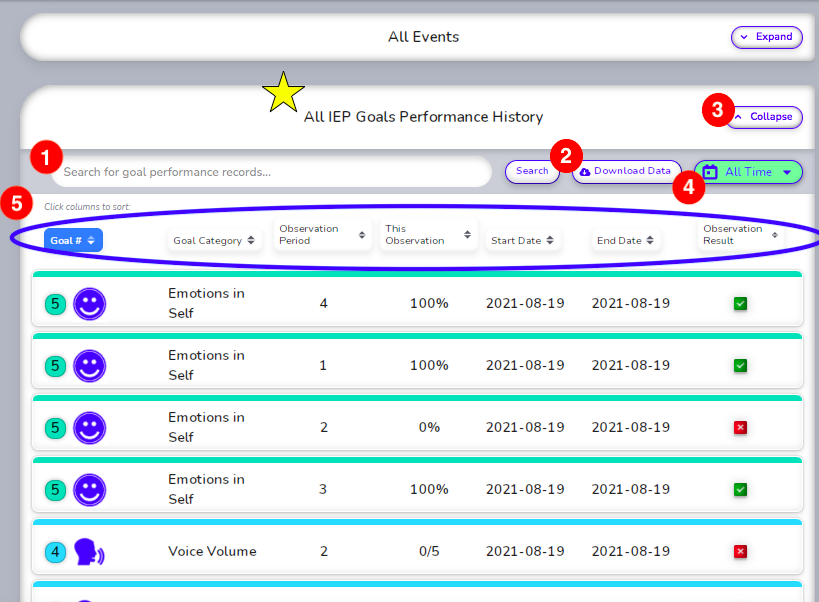Click goal badge 5 in the period 1 row

point(55,366)
